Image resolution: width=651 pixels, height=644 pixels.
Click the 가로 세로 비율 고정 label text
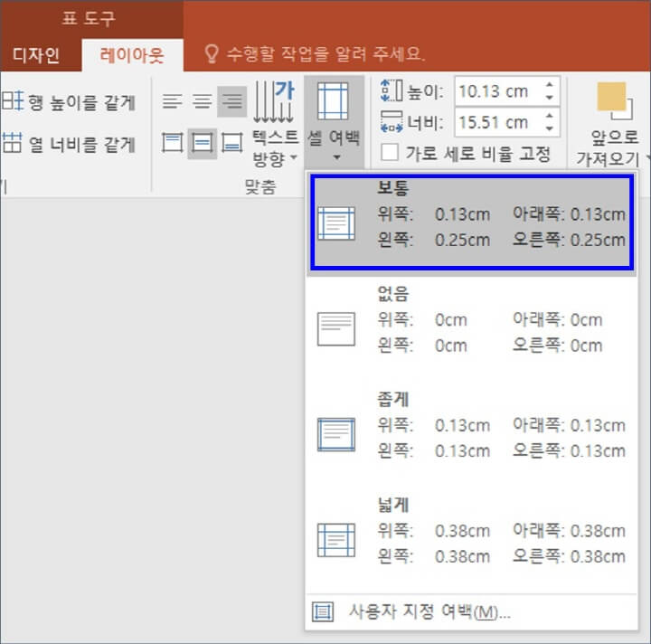[x=478, y=154]
